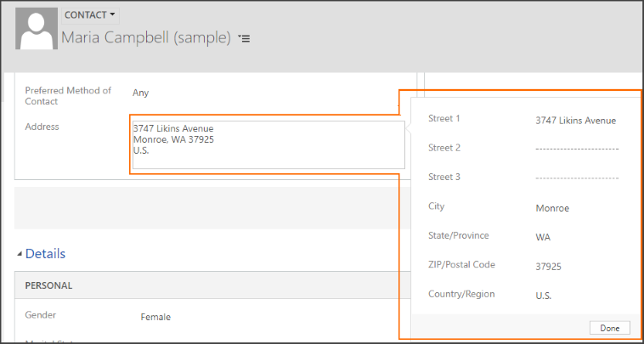Image resolution: width=644 pixels, height=344 pixels.
Task: Click the PERSONAL section header
Action: (x=48, y=285)
